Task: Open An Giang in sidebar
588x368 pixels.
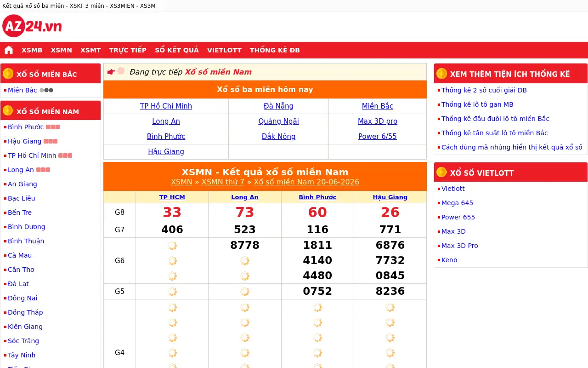Action: tap(23, 184)
